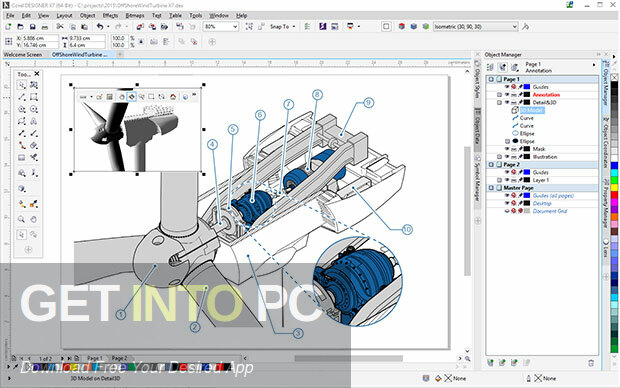Undo the last action with the arrow icon

coord(100,26)
